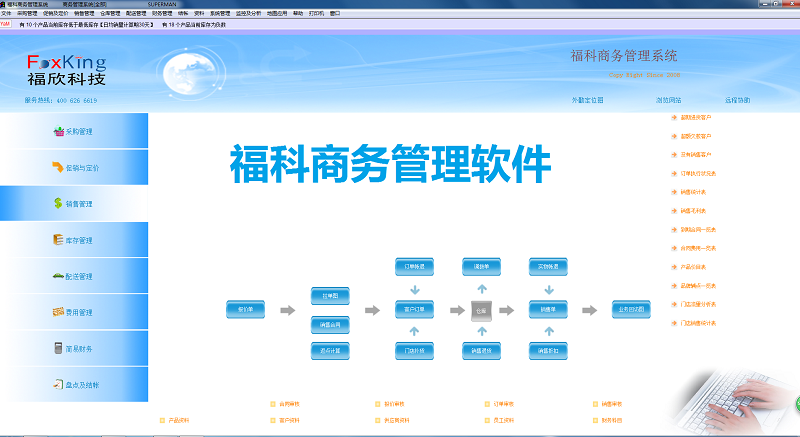
Task: Click the orange tag icon for 促销与定价
Action: coord(58,167)
